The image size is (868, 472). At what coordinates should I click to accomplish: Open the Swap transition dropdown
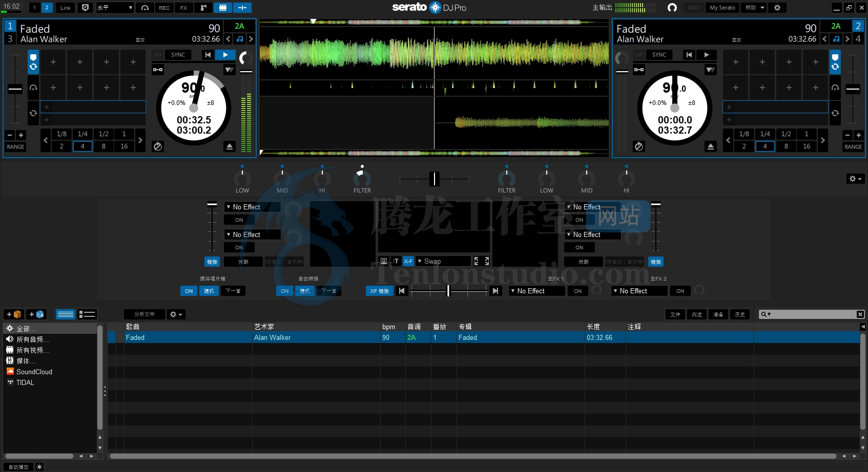coord(443,261)
